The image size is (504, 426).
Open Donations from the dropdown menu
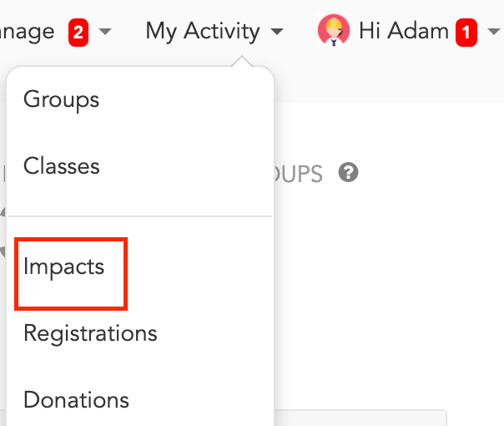(x=76, y=400)
